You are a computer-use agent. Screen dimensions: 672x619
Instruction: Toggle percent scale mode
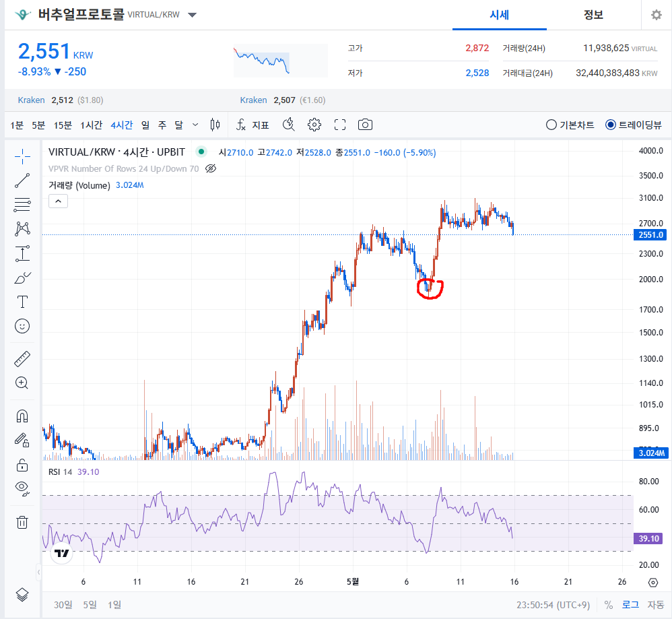pyautogui.click(x=608, y=605)
